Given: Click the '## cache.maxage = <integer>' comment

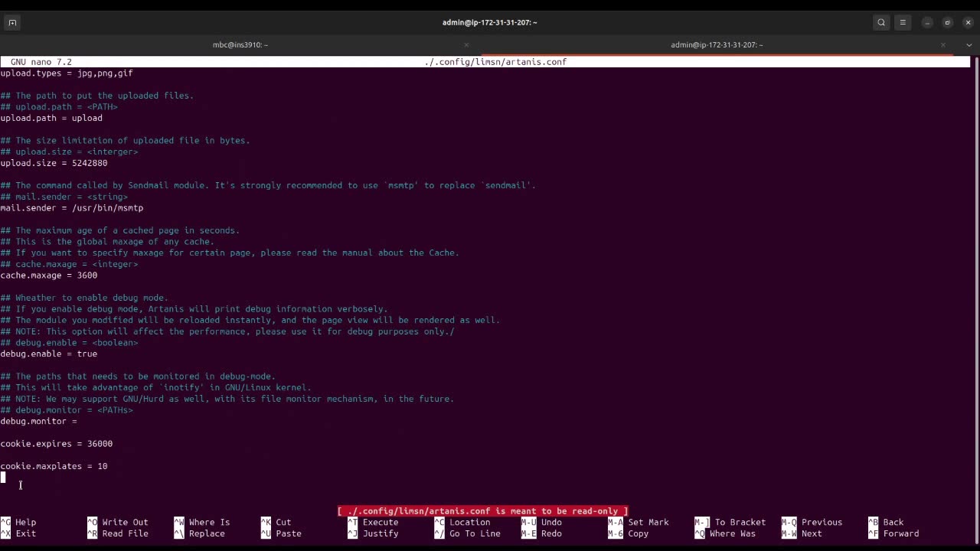Looking at the screenshot, I should click(x=69, y=264).
